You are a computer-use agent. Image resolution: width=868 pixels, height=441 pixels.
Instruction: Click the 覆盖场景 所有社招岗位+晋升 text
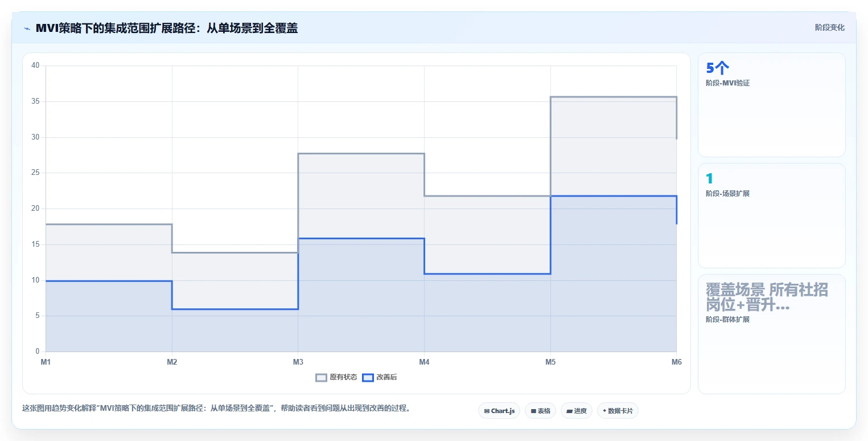tap(767, 297)
